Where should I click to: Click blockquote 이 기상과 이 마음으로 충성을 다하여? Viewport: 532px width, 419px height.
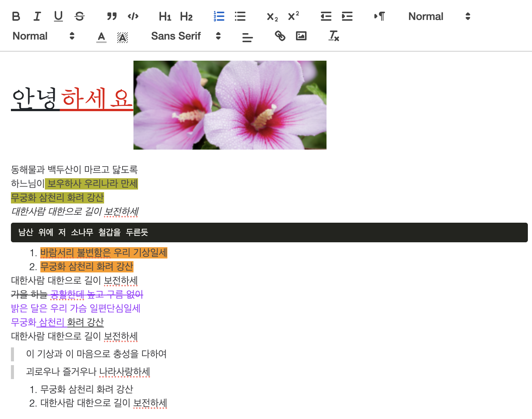(x=96, y=354)
